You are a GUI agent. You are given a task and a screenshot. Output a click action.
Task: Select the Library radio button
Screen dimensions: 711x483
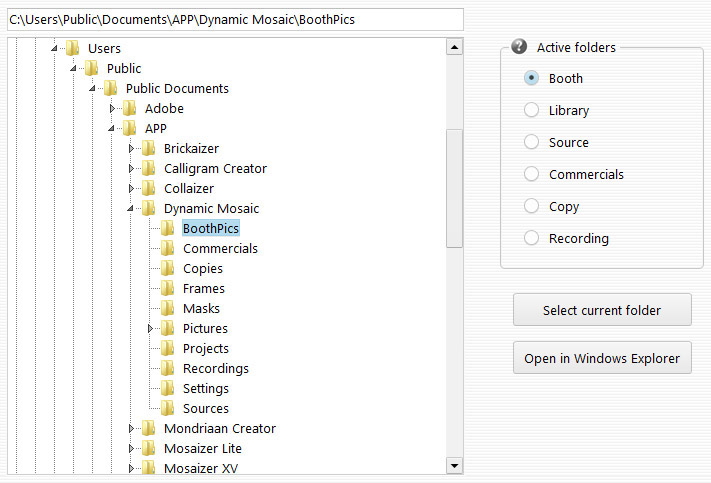[532, 110]
